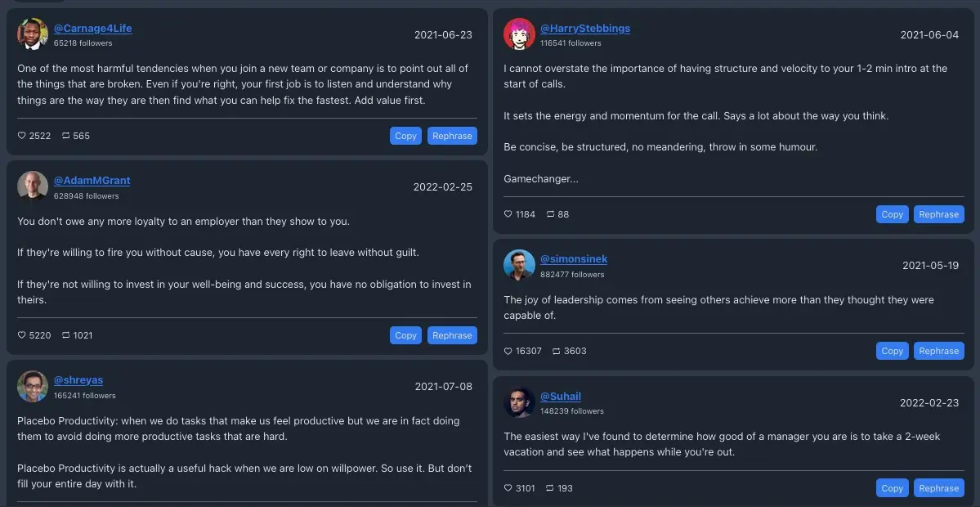Copy the Carnage4Life tweet text
This screenshot has height=507, width=980.
(405, 136)
